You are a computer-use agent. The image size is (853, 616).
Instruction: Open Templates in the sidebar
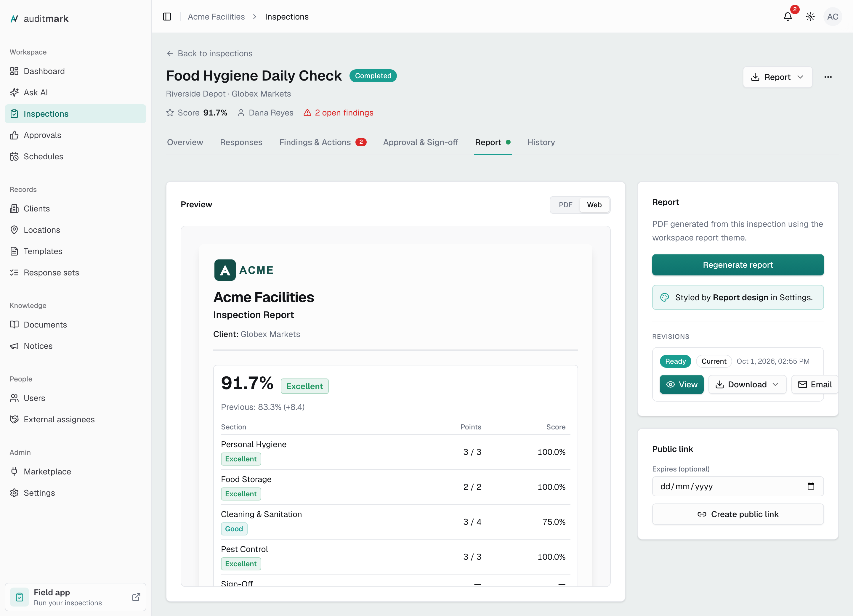pos(75,251)
